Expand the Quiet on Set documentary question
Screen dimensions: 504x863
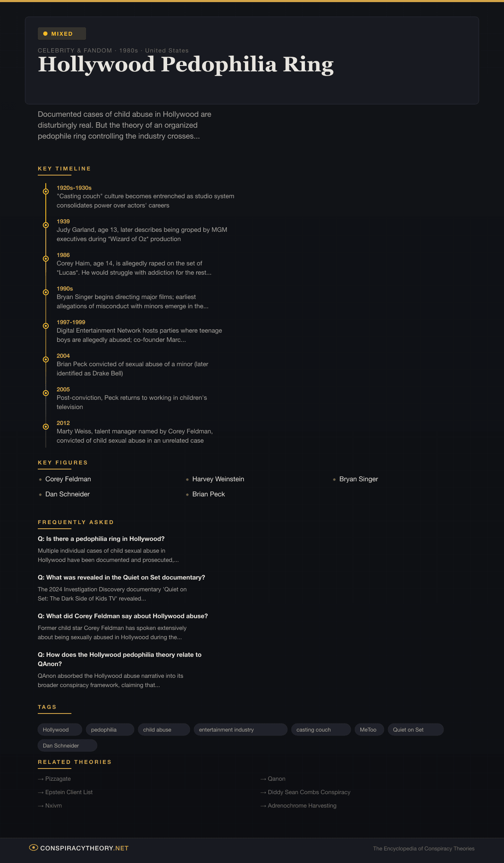[121, 577]
